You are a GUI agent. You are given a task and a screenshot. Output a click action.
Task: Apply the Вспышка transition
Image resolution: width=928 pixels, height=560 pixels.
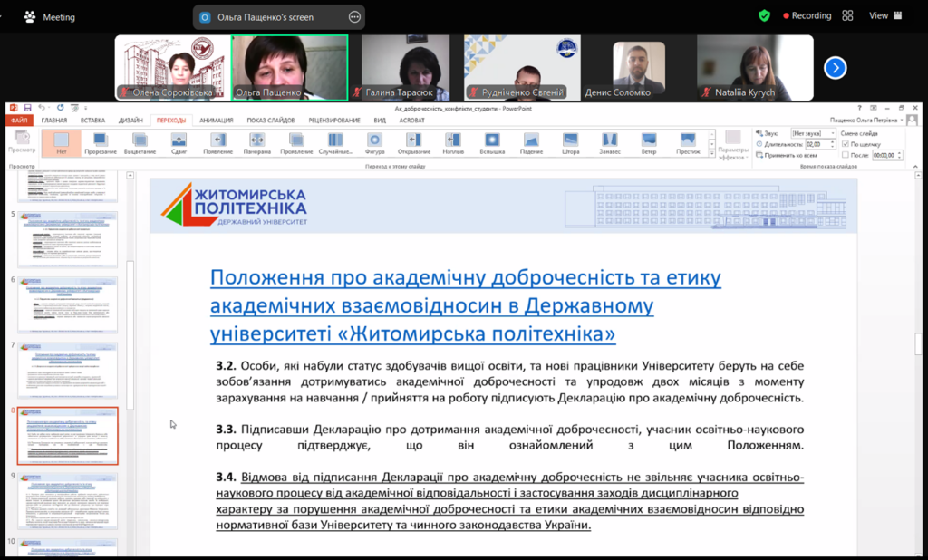click(492, 141)
